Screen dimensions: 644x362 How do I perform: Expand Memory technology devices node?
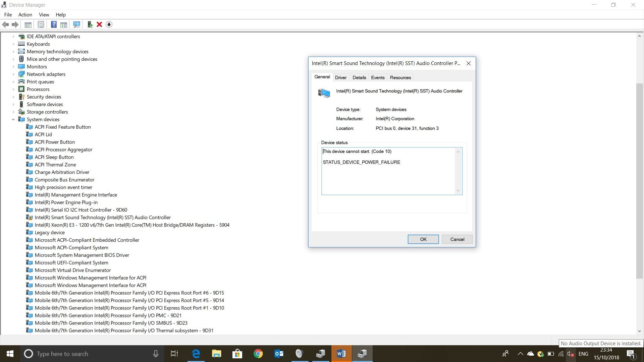13,52
